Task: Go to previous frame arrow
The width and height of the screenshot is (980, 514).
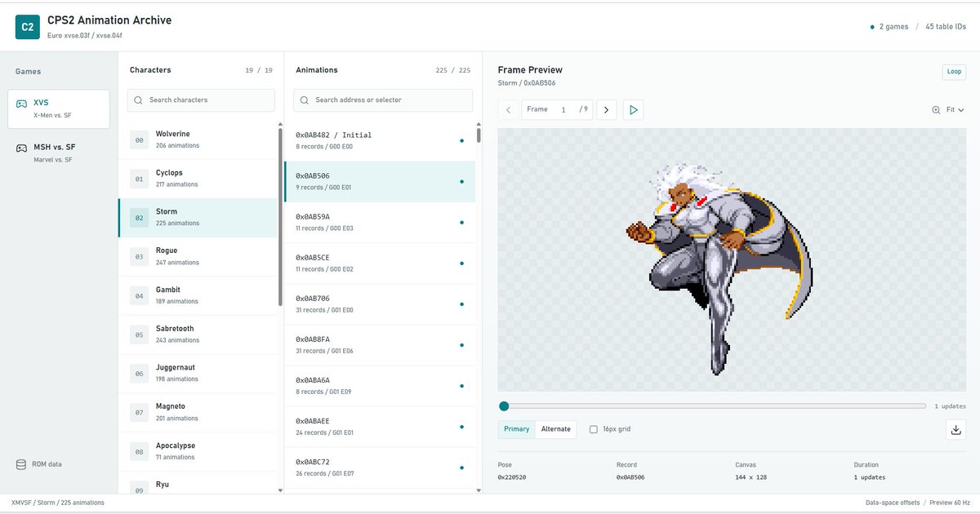Action: [508, 109]
